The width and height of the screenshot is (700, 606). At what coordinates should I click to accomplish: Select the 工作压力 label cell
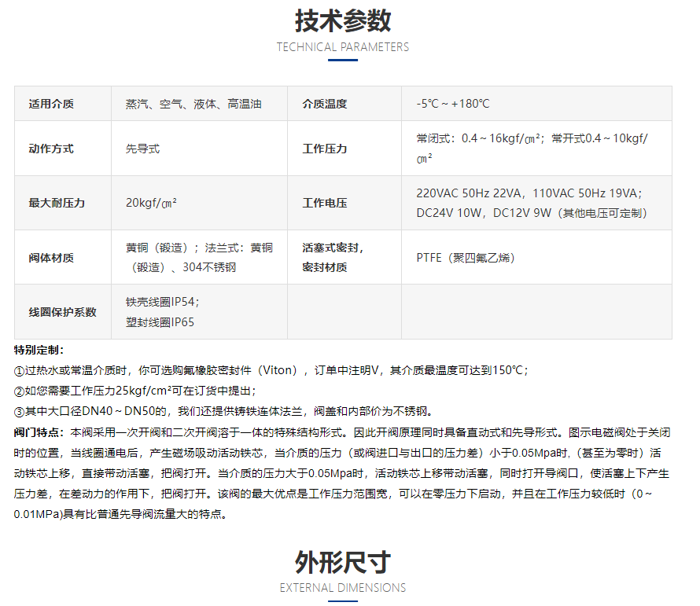tap(325, 149)
